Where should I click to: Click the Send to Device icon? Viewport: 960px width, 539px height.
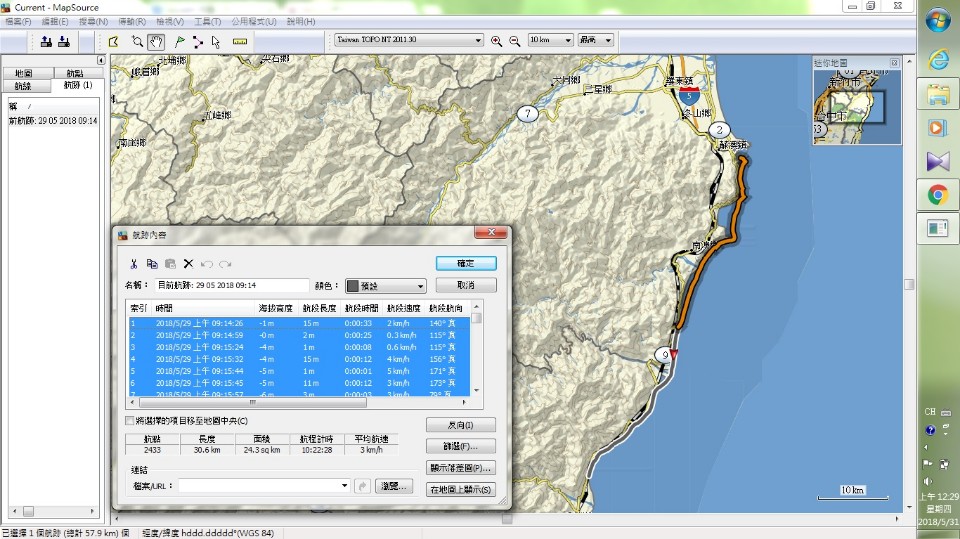coord(46,42)
